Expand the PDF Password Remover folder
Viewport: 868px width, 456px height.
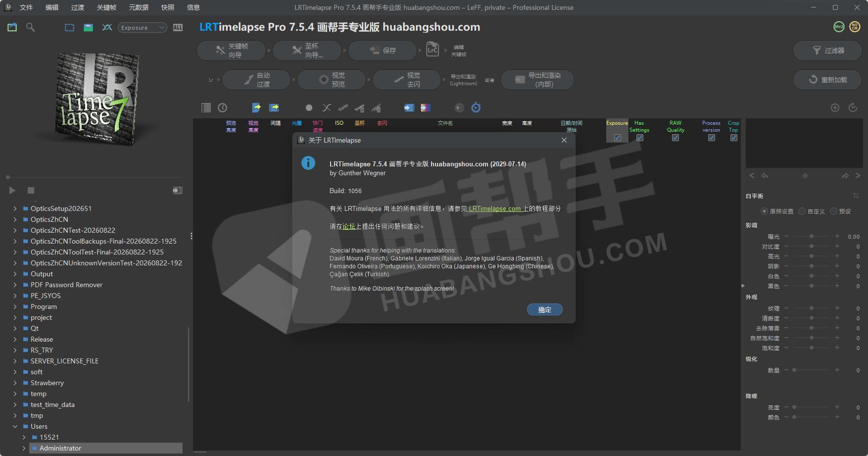point(15,285)
